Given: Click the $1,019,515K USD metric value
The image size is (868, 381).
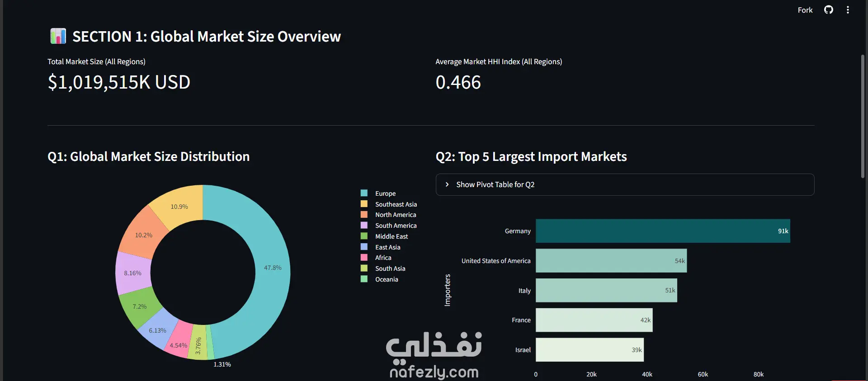Looking at the screenshot, I should coord(119,82).
